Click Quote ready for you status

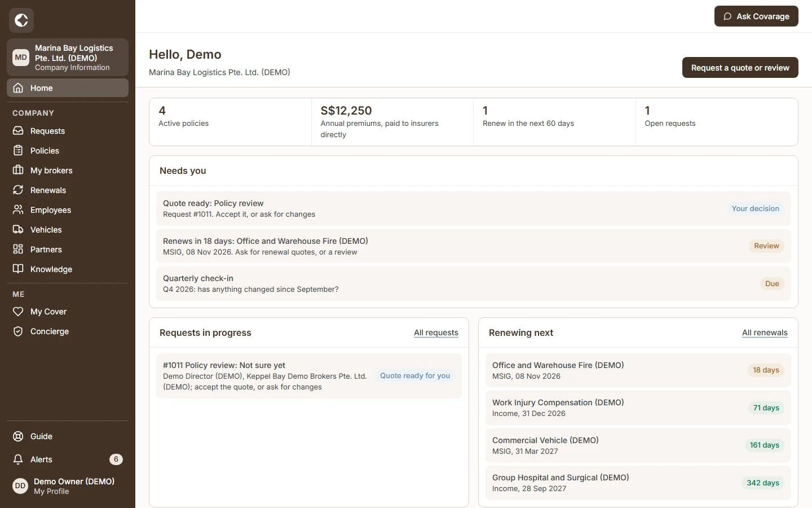[x=415, y=376]
